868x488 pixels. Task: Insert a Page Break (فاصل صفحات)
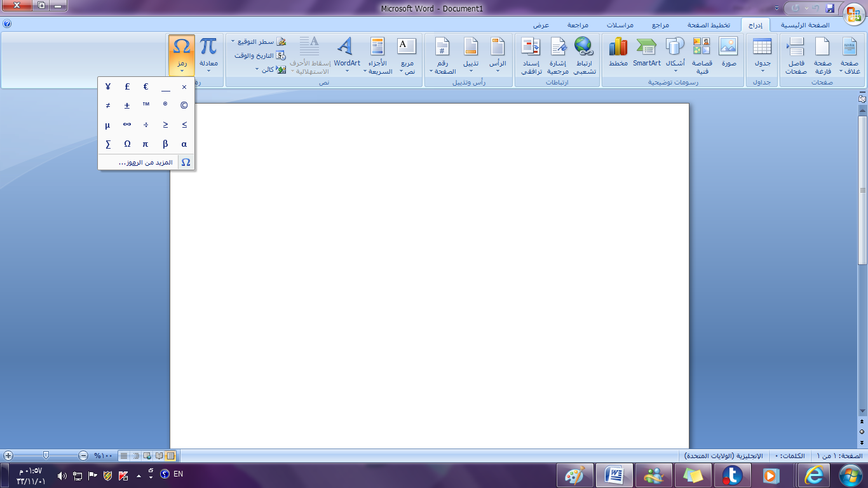coord(796,55)
